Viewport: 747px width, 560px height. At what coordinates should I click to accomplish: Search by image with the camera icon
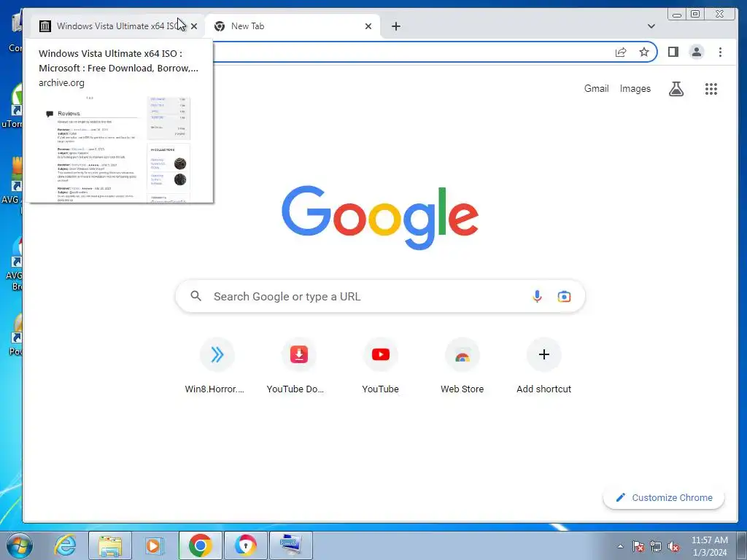(x=564, y=296)
